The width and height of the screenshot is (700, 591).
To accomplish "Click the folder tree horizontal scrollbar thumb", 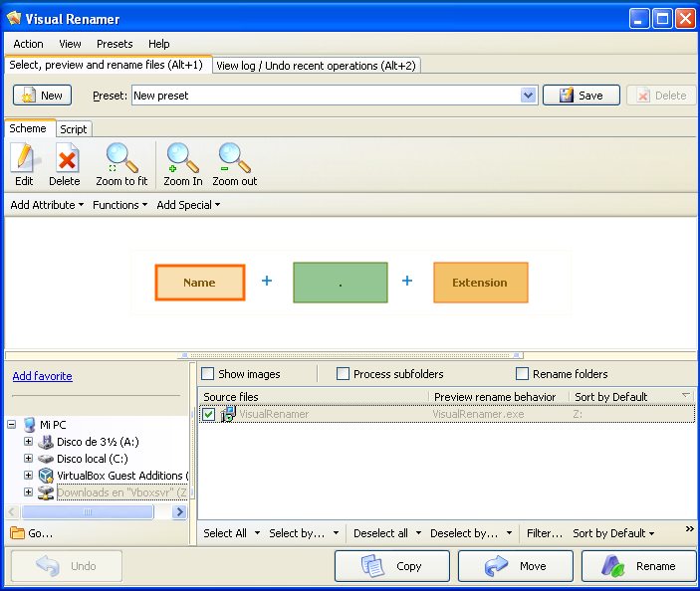I will pos(88,511).
